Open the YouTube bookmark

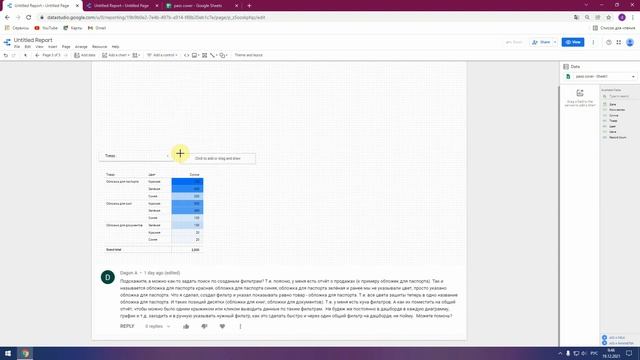46,28
